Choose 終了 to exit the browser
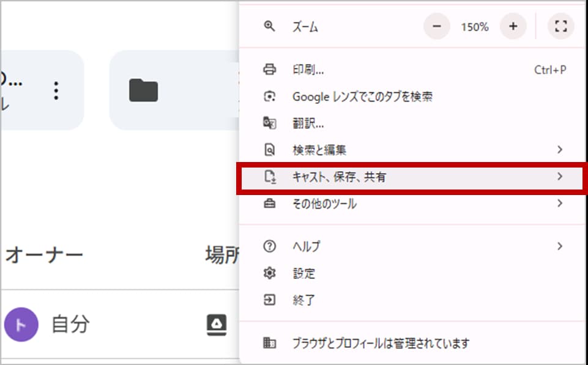The image size is (588, 365). click(303, 300)
